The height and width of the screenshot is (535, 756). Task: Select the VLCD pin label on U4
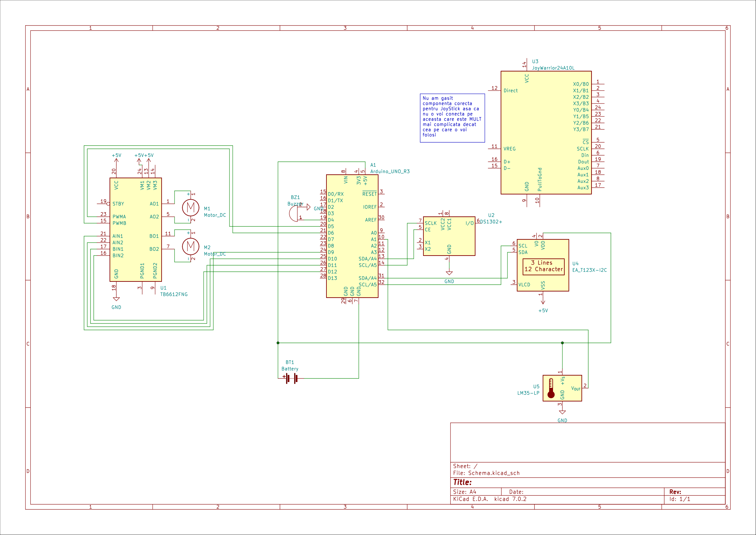click(x=524, y=285)
